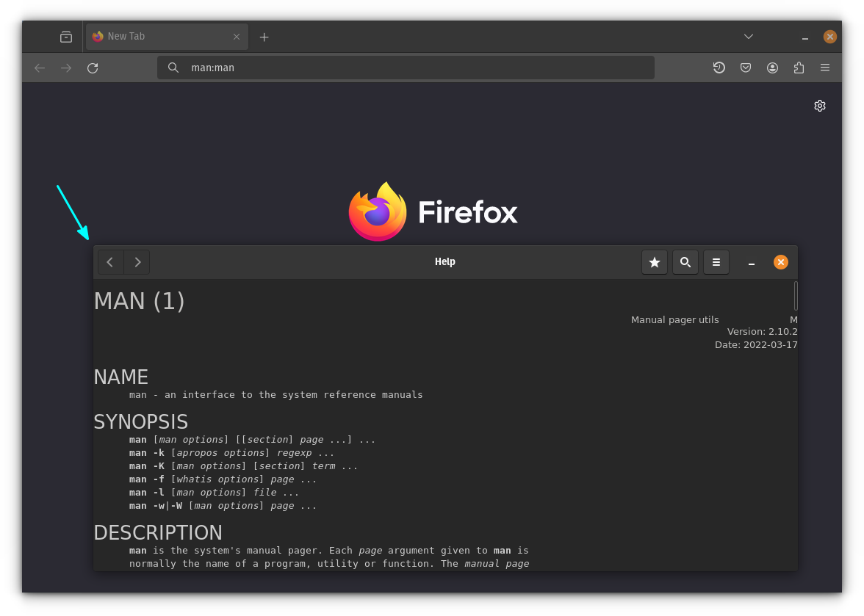Open search in the Help window

[x=685, y=262]
